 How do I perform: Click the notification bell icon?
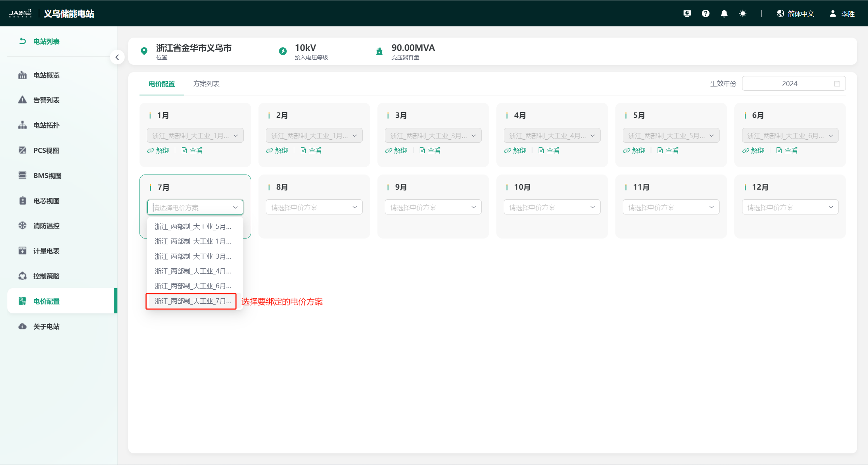724,14
